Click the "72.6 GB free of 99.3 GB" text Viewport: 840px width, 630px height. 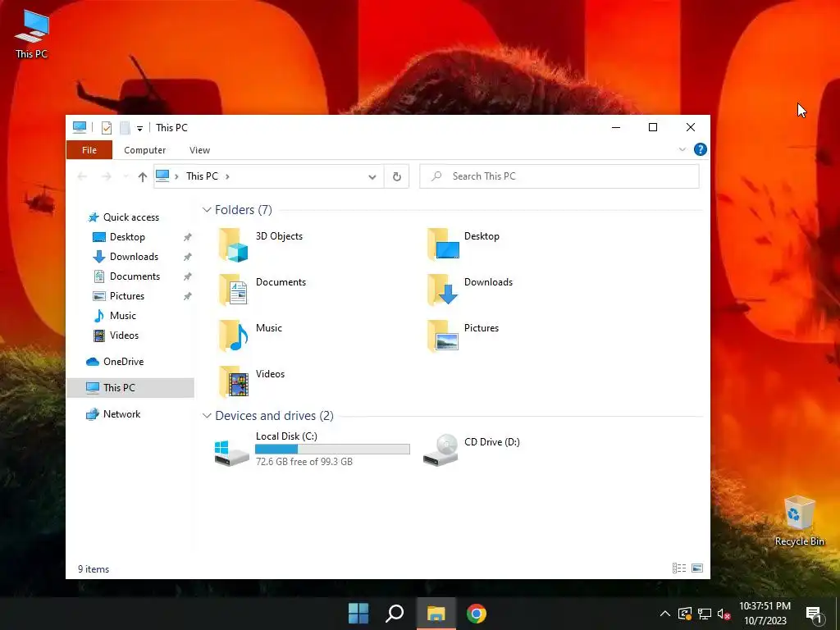click(x=304, y=461)
